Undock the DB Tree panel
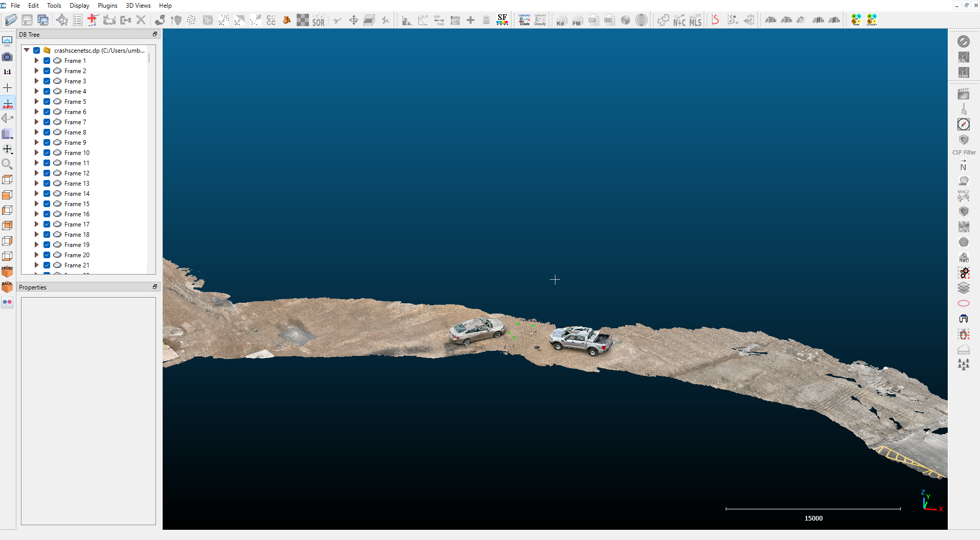This screenshot has width=980, height=540. click(154, 34)
